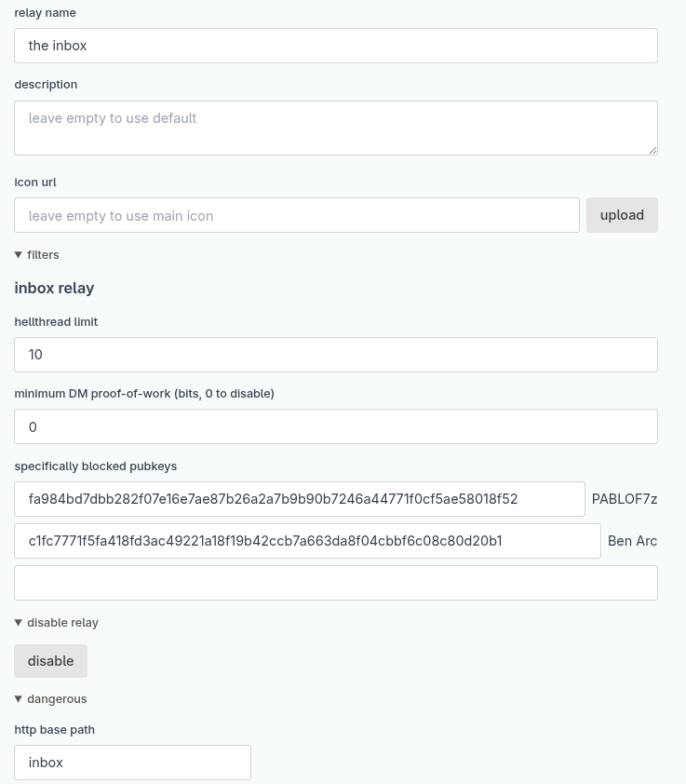Collapse the filters section triangle

[19, 255]
